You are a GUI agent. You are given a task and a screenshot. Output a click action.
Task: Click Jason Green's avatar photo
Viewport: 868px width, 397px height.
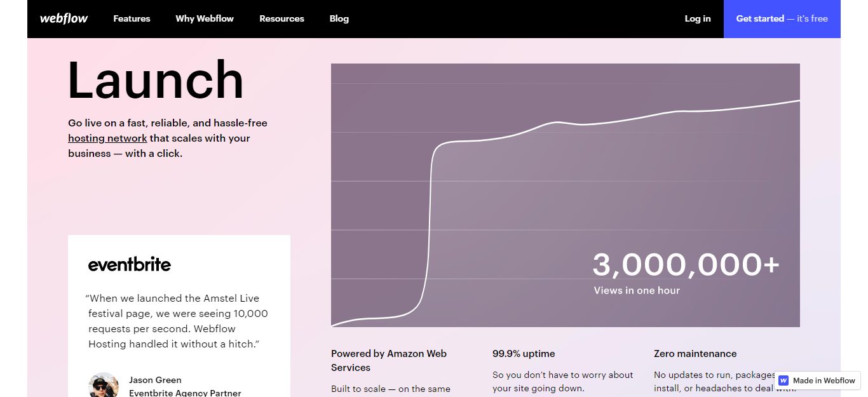click(x=104, y=385)
